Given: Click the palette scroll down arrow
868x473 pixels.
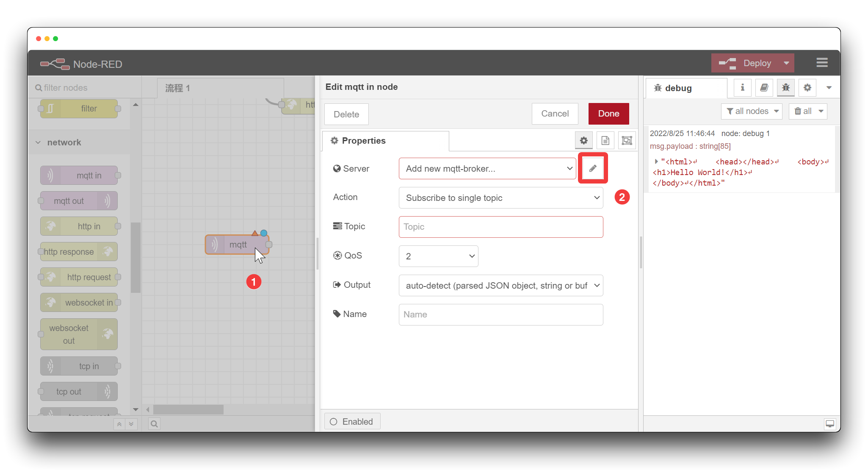Looking at the screenshot, I should tap(135, 409).
